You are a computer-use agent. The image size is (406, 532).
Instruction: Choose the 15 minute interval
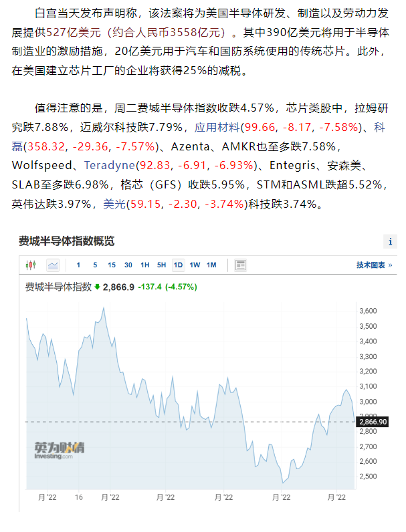(111, 265)
